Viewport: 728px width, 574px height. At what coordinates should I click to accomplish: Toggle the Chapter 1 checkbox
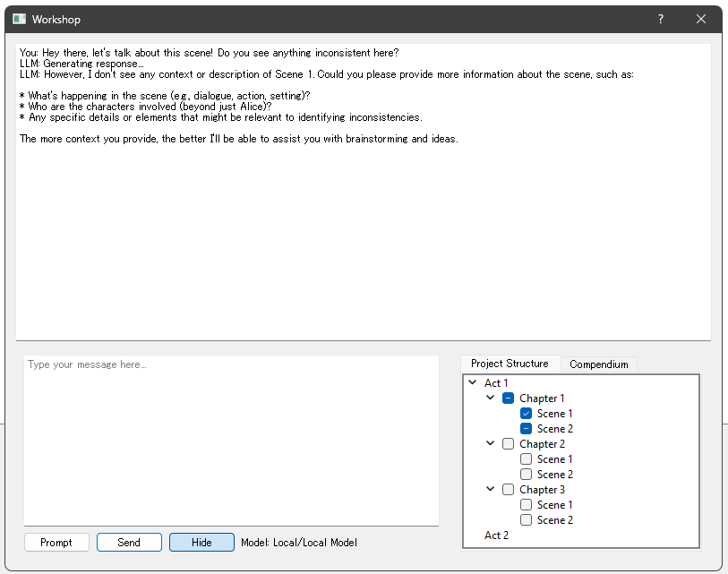tap(508, 398)
